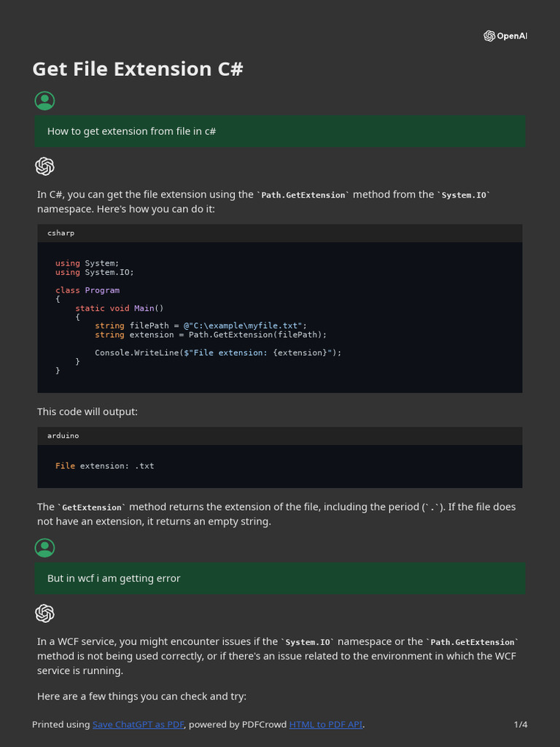The height and width of the screenshot is (747, 560).
Task: Click the using System.IO; code line
Action: (95, 272)
